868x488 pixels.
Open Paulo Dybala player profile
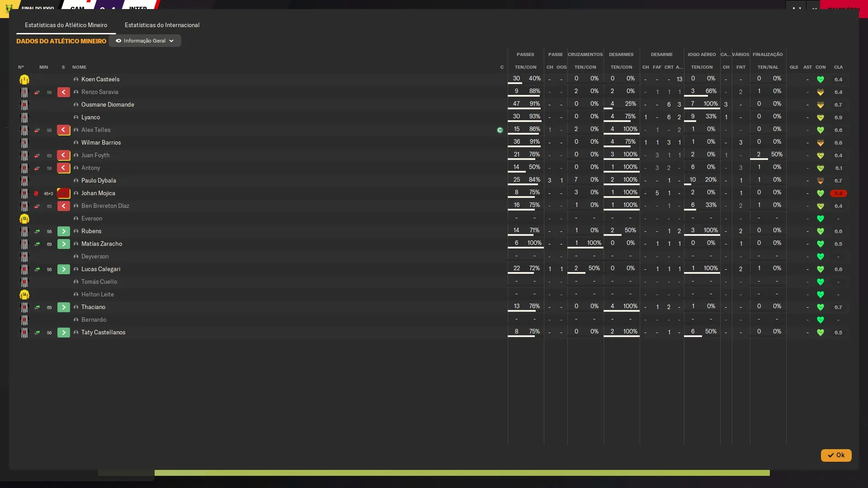[99, 181]
